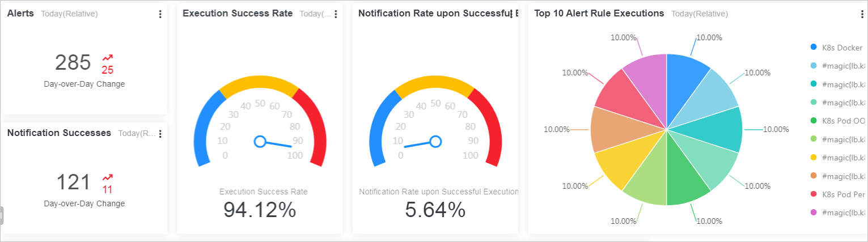Click the 285 alerts count value
This screenshot has width=868, height=242.
click(x=73, y=63)
